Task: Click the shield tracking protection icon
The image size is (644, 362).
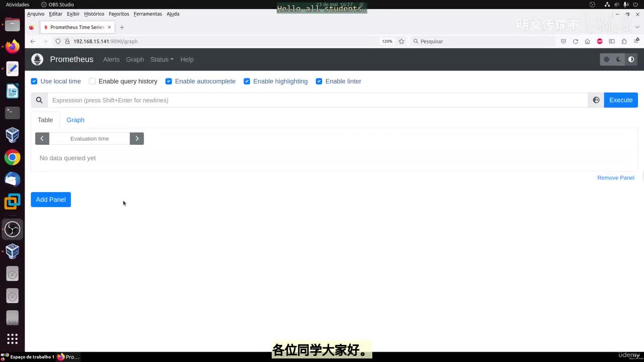Action: click(x=58, y=41)
